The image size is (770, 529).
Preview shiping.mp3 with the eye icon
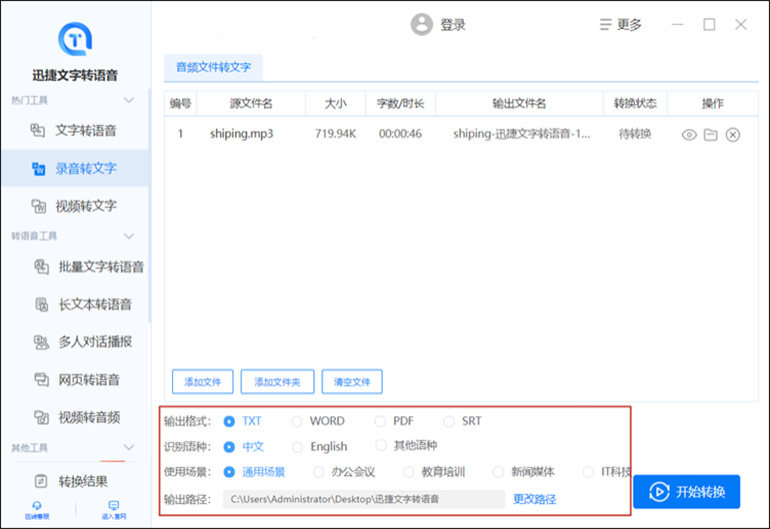[689, 135]
